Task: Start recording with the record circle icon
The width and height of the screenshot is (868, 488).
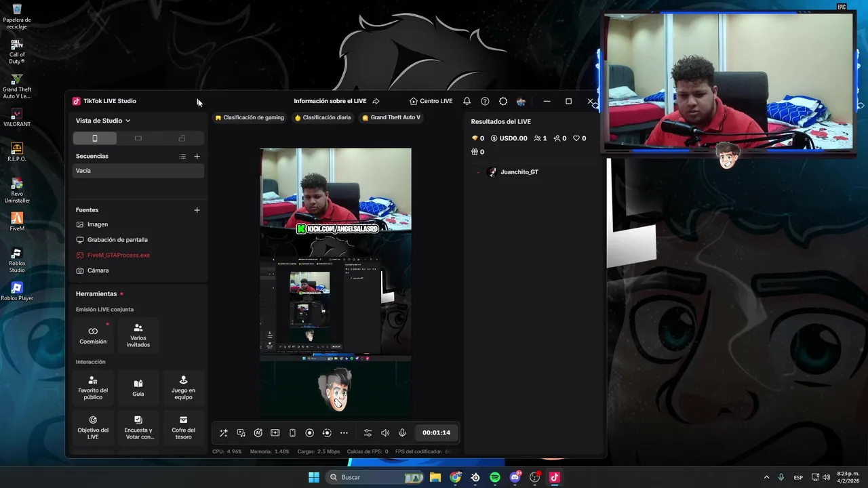Action: pos(309,432)
